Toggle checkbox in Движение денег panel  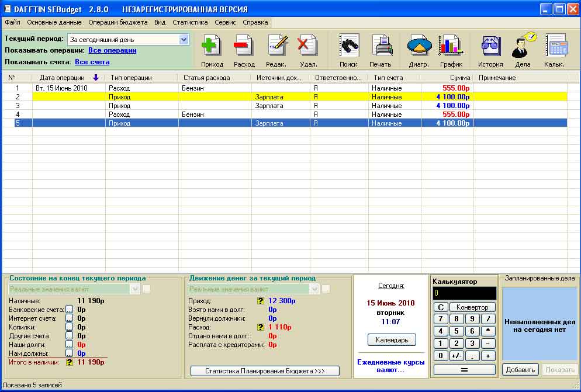326,289
